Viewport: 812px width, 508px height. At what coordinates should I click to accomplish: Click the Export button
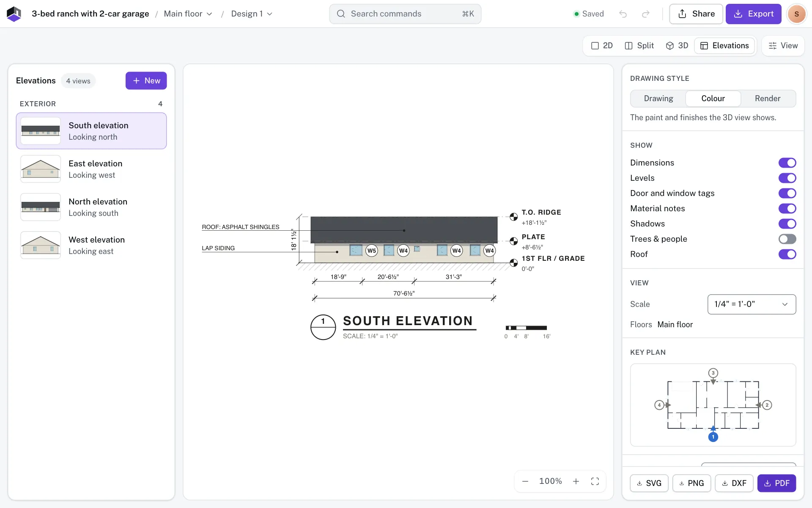753,14
